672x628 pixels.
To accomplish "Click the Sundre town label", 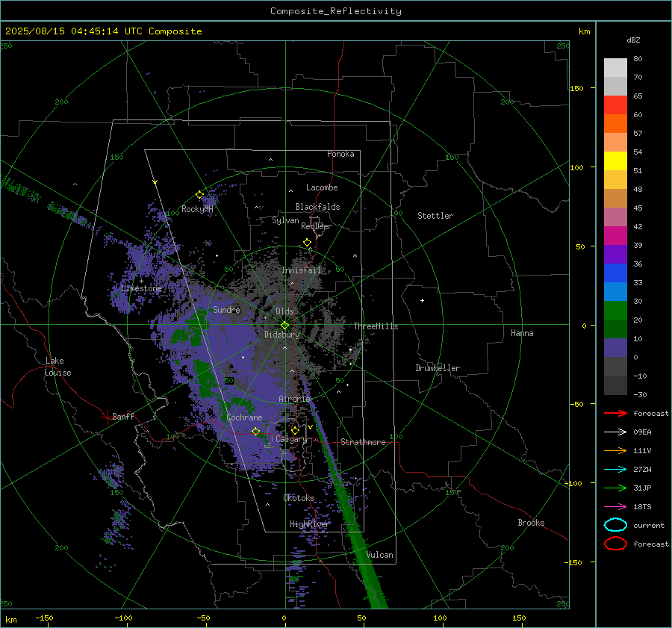I will [227, 310].
